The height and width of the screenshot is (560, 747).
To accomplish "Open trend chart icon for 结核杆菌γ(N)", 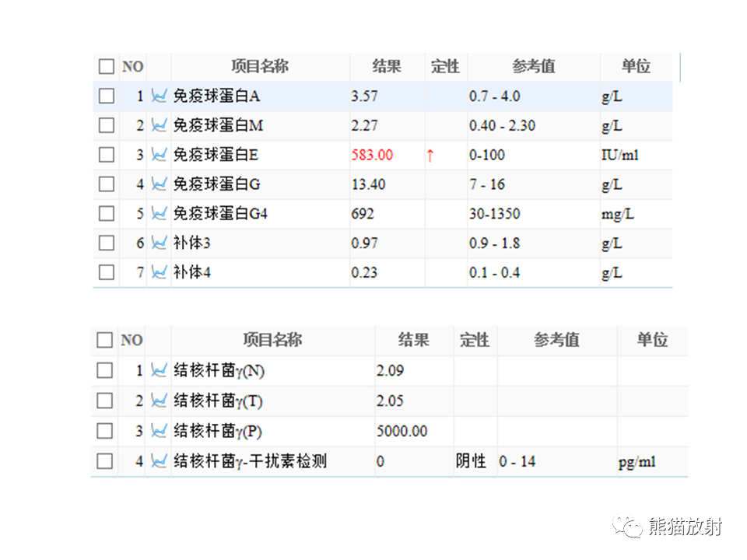I will pos(159,370).
